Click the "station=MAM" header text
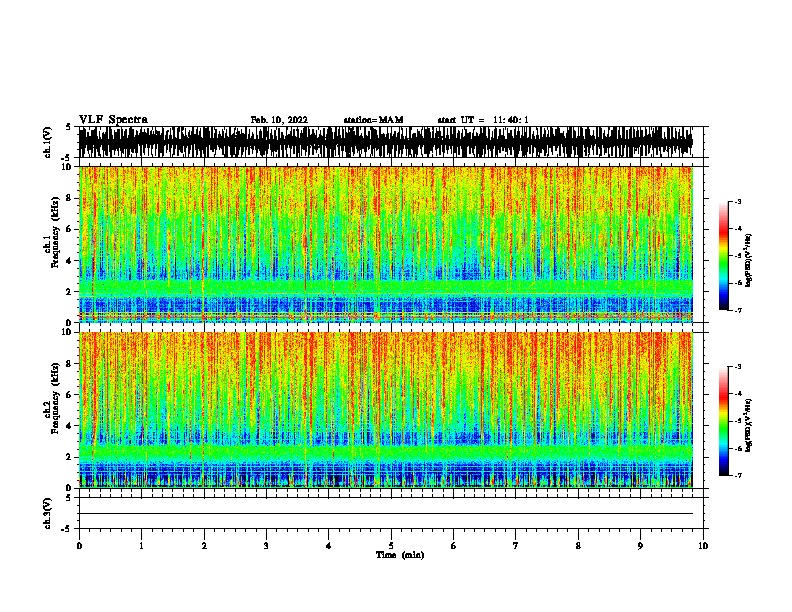Viewport: 792px width, 612px height. (x=374, y=120)
